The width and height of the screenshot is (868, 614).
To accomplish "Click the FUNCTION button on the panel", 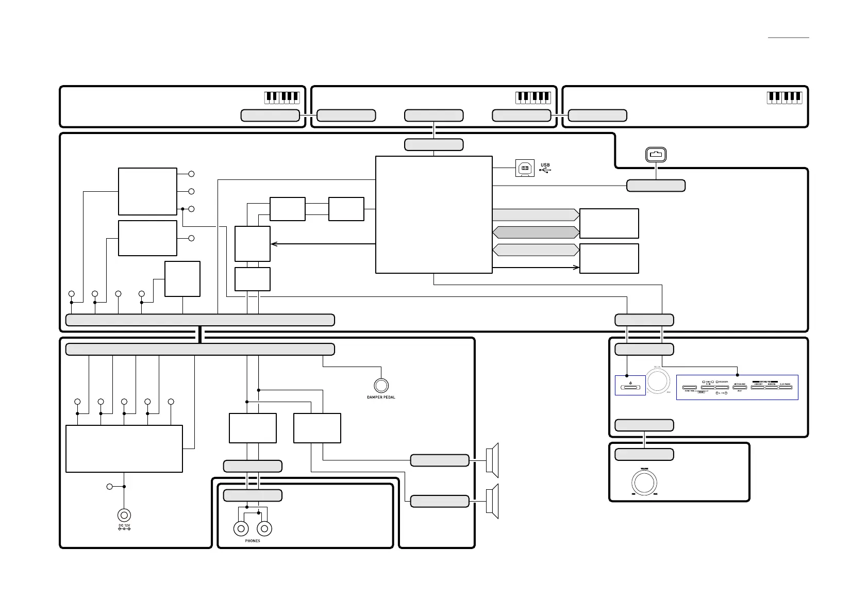I will click(x=690, y=387).
